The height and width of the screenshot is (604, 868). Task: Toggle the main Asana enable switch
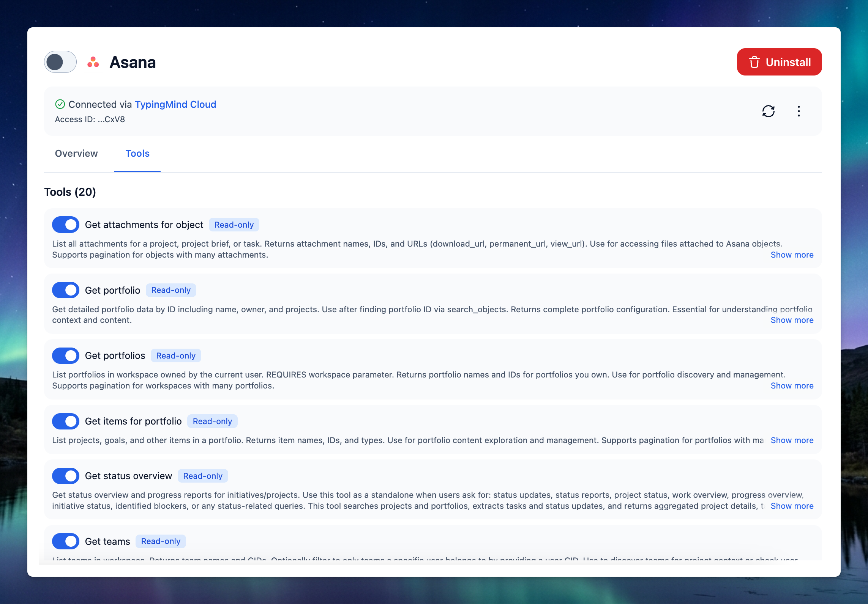(60, 62)
